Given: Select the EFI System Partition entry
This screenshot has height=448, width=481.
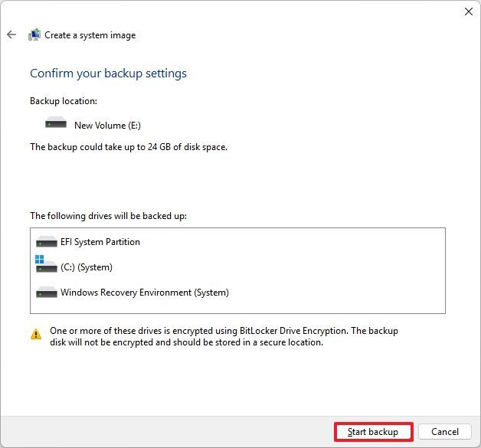Looking at the screenshot, I should [100, 242].
